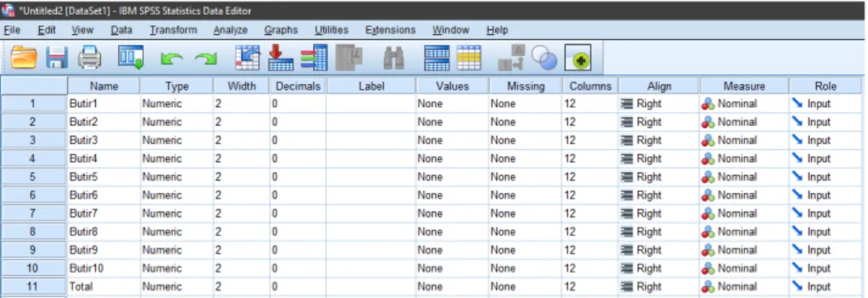This screenshot has height=298, width=868.
Task: Select row header number 7
Action: point(33,213)
